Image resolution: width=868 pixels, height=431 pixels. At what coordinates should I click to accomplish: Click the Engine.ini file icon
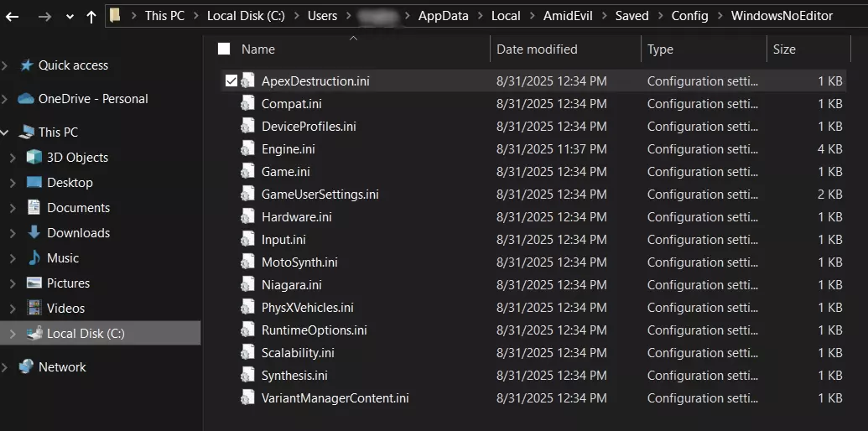[248, 148]
